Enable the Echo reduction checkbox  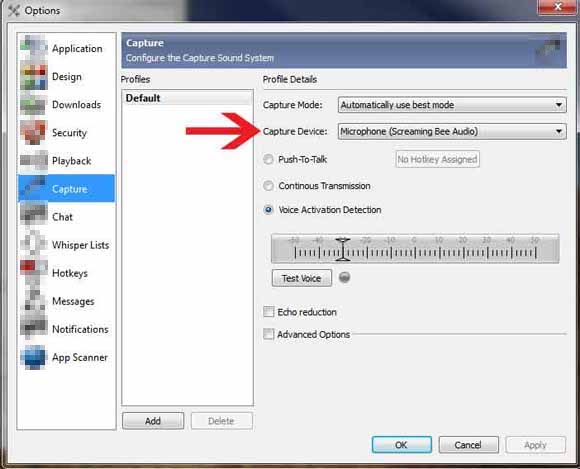(x=269, y=312)
